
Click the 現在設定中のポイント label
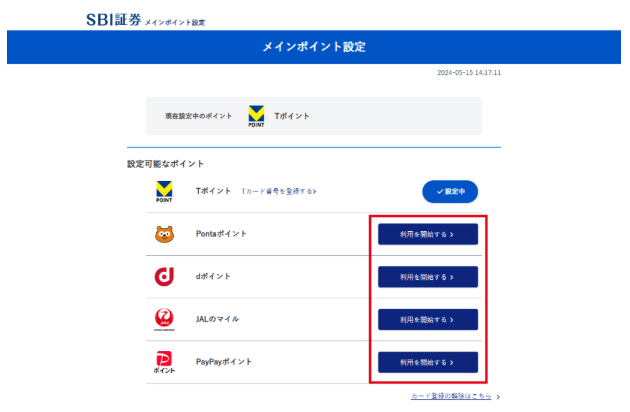point(198,116)
